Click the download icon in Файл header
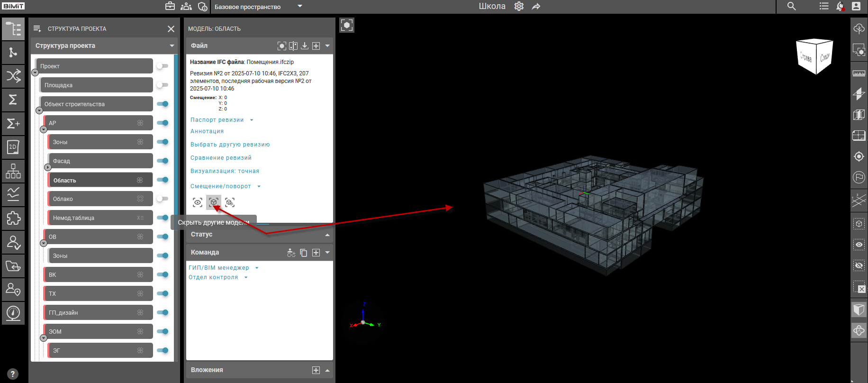868x383 pixels. 305,46
